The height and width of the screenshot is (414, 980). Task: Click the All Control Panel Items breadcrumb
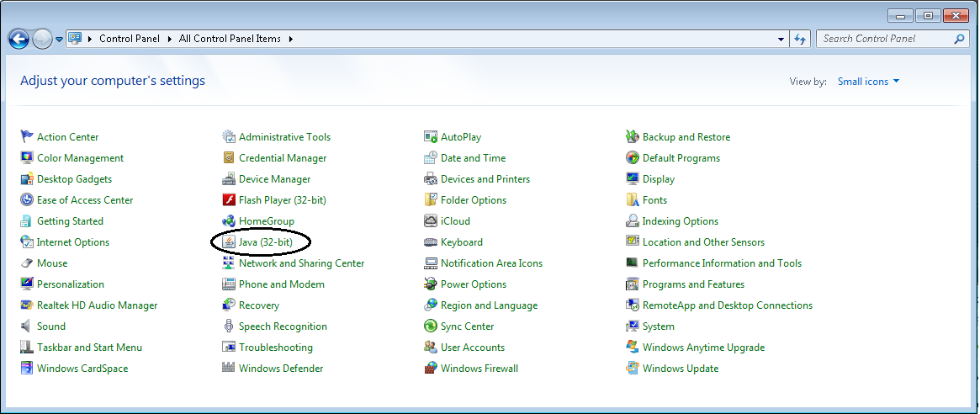pyautogui.click(x=230, y=39)
